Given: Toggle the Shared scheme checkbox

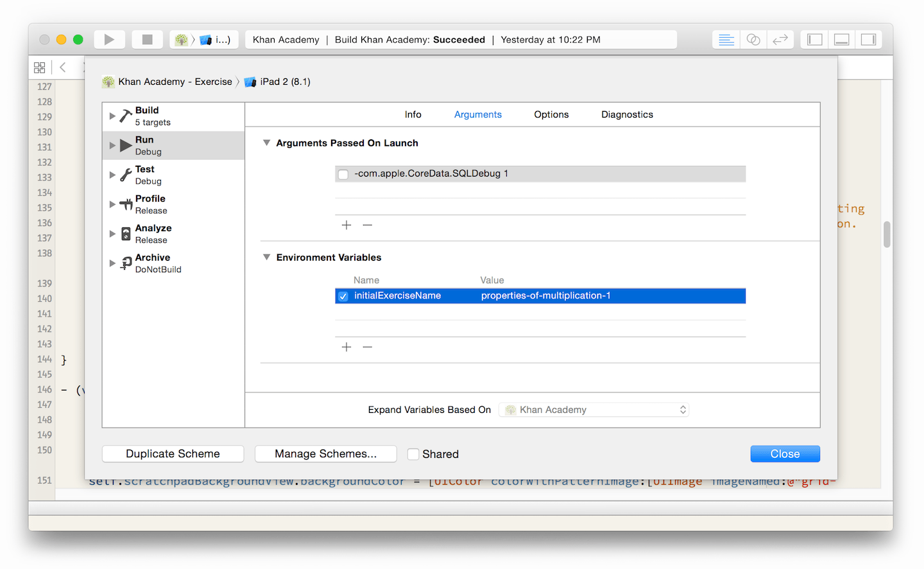Looking at the screenshot, I should tap(413, 454).
